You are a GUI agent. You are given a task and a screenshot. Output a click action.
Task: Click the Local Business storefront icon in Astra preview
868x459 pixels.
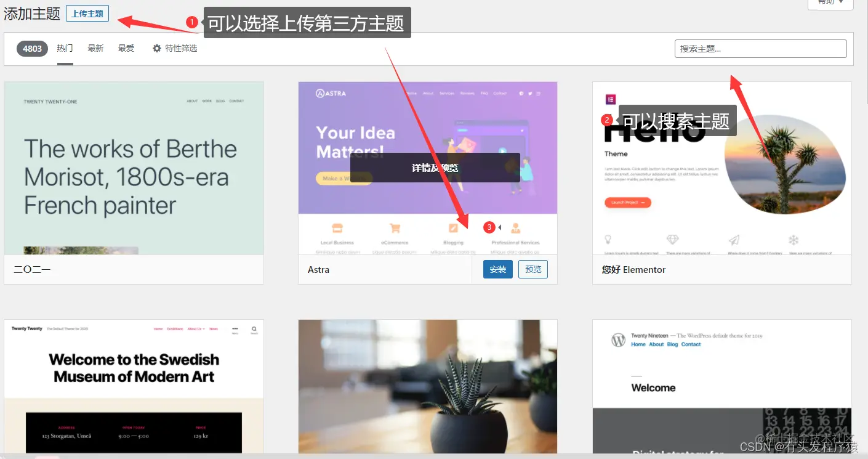[337, 229]
